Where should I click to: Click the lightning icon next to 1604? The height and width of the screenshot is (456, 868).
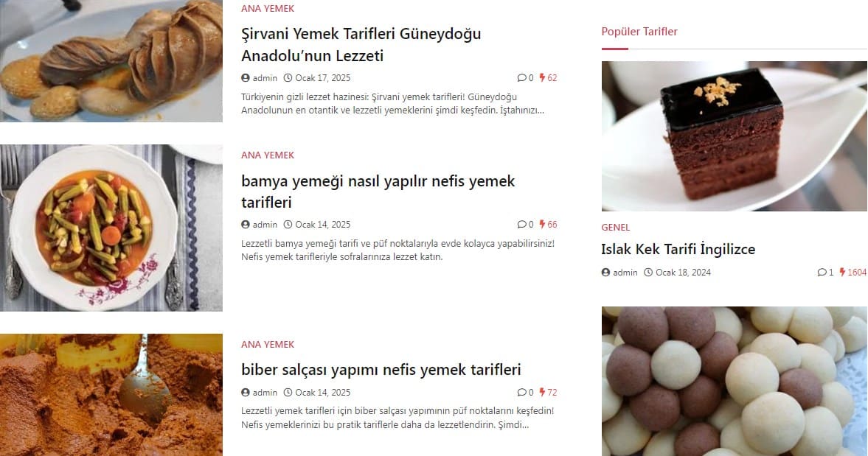click(x=842, y=272)
